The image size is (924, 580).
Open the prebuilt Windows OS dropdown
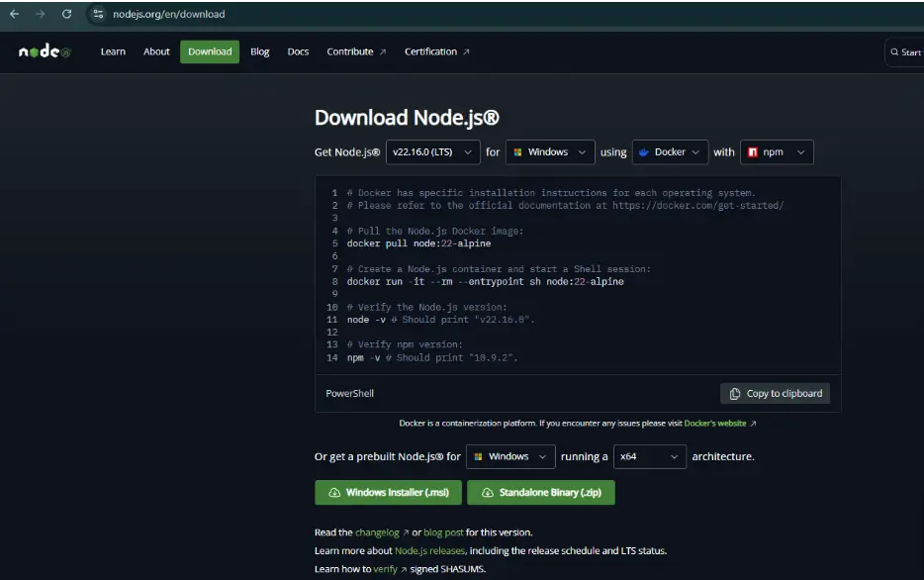510,457
